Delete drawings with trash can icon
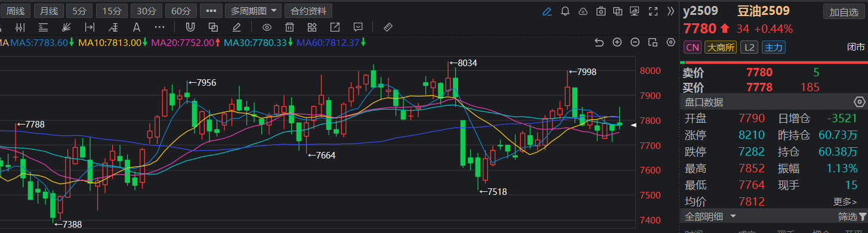 pos(289,27)
